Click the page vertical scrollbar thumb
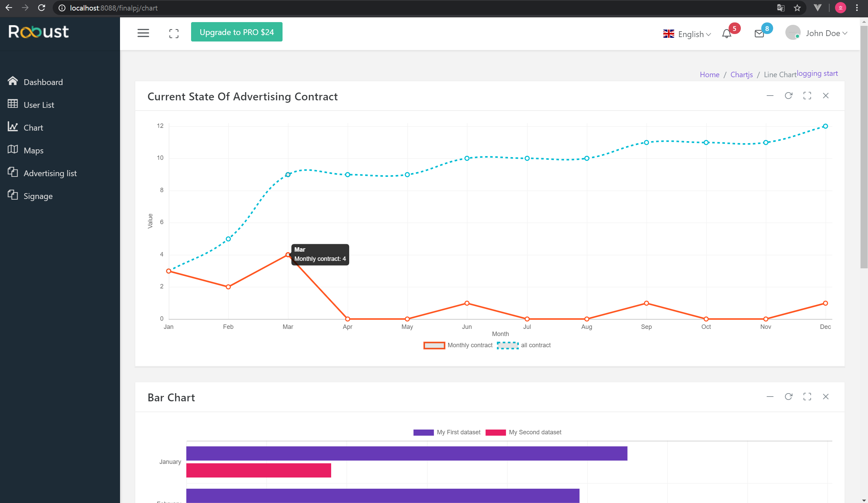This screenshot has width=868, height=503. point(864,147)
